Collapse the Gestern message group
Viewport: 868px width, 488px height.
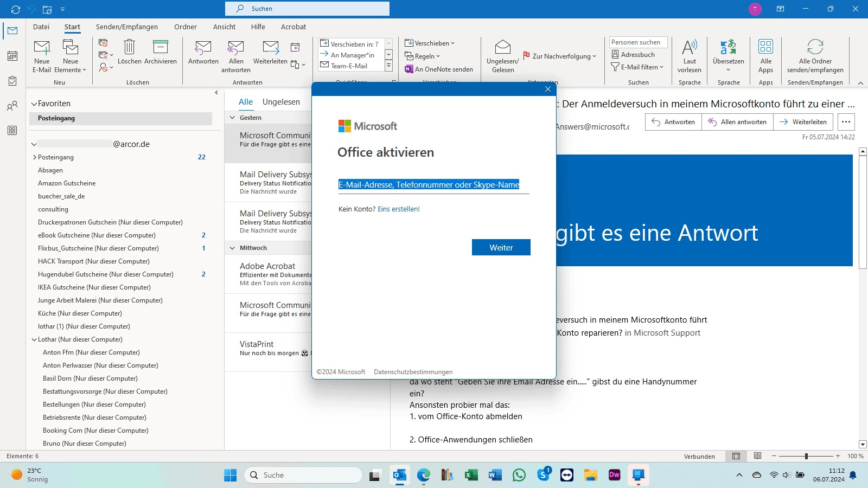tap(233, 118)
